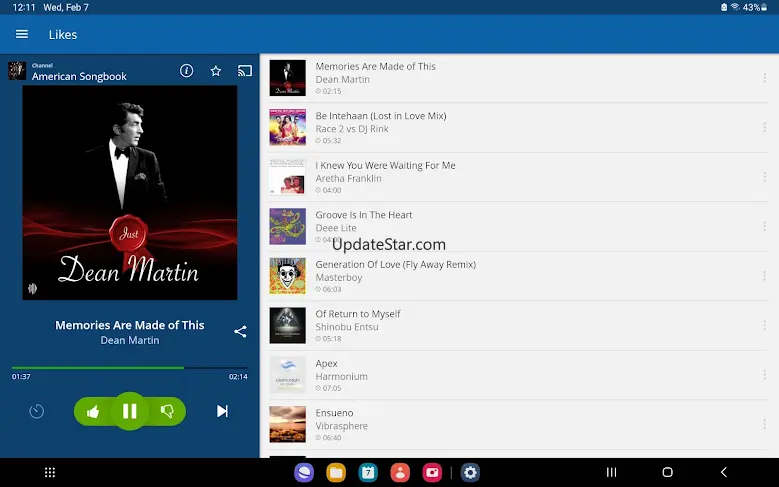This screenshot has height=487, width=779.
Task: Pause the playing track
Action: 130,411
